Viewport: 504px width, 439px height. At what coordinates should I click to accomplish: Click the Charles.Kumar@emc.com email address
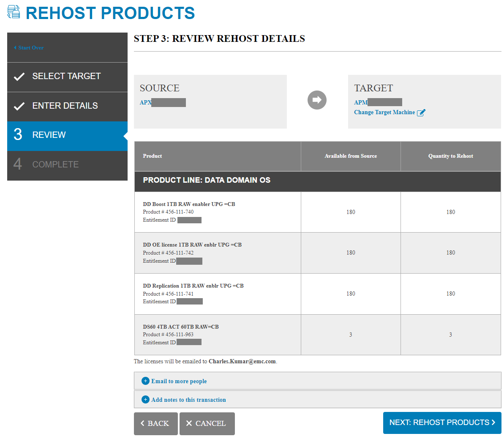pos(242,362)
